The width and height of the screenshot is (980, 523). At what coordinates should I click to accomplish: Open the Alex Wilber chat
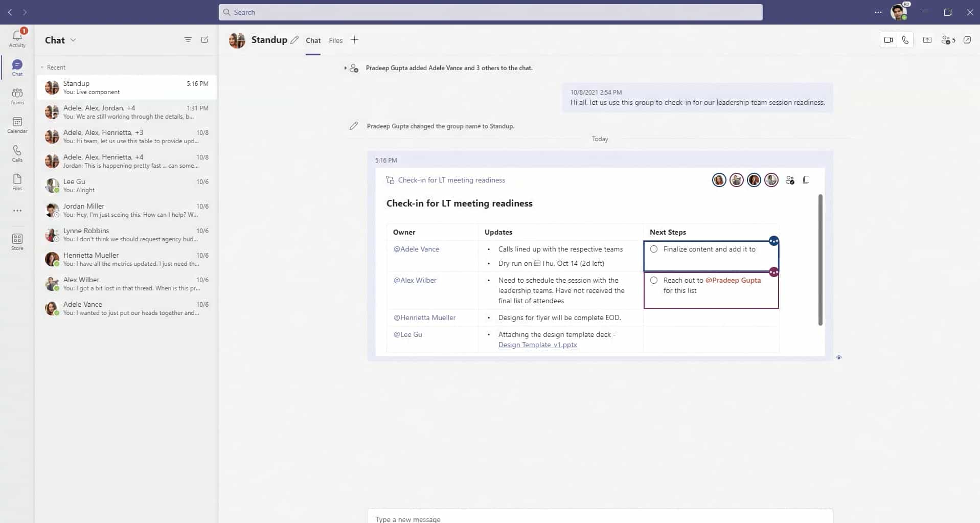[126, 284]
